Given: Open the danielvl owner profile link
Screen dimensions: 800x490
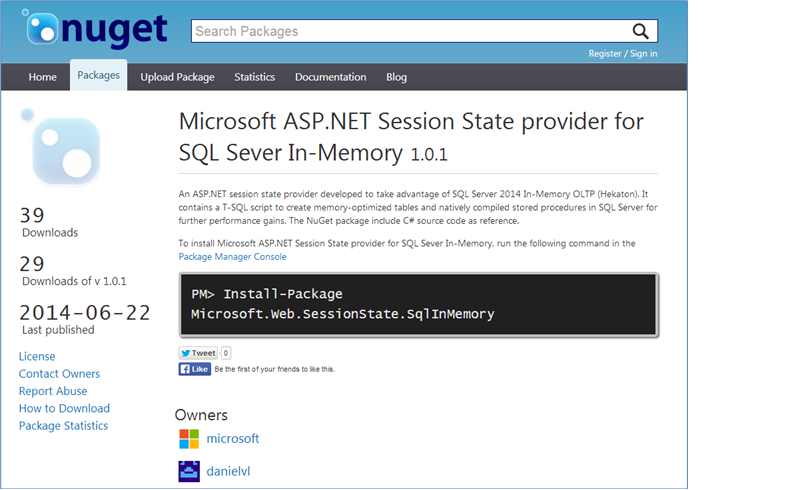Looking at the screenshot, I should coord(228,471).
